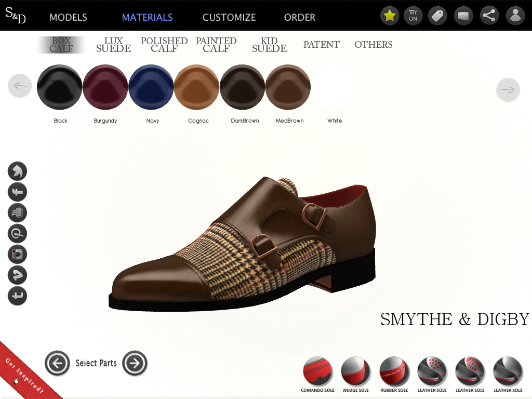532x399 pixels.
Task: Select the Navy leather swatch
Action: 151,87
